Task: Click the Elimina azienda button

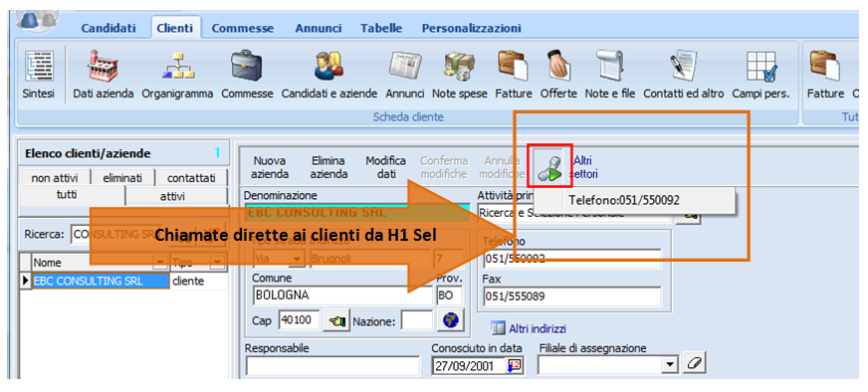Action: coord(328,167)
